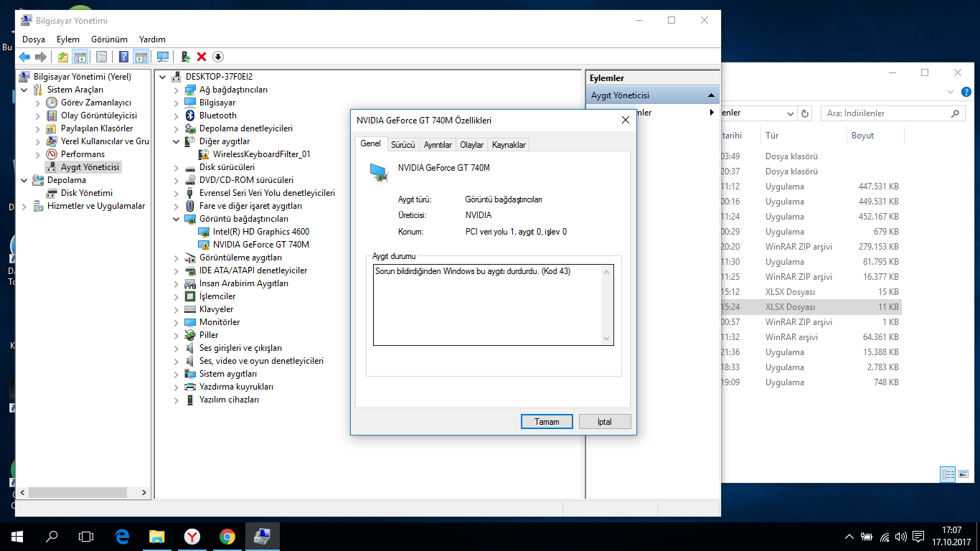Toggle the console tree show/hide toolbar icon
980x551 pixels.
click(x=80, y=57)
